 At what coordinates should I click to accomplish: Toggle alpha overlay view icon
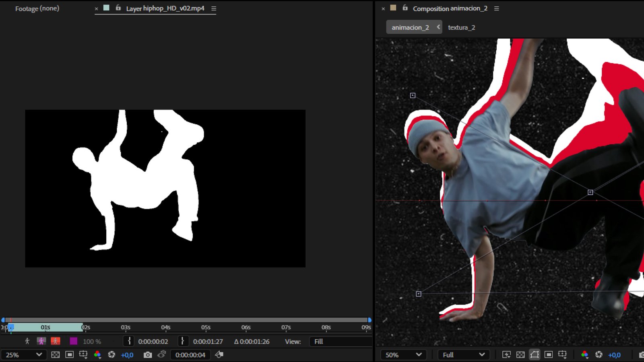click(56, 341)
